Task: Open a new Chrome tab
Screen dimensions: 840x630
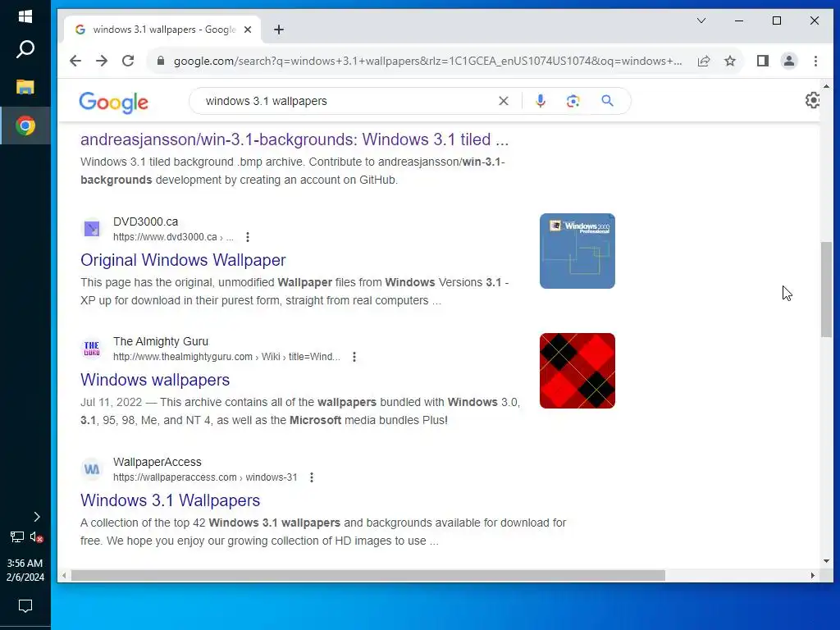Action: tap(279, 30)
